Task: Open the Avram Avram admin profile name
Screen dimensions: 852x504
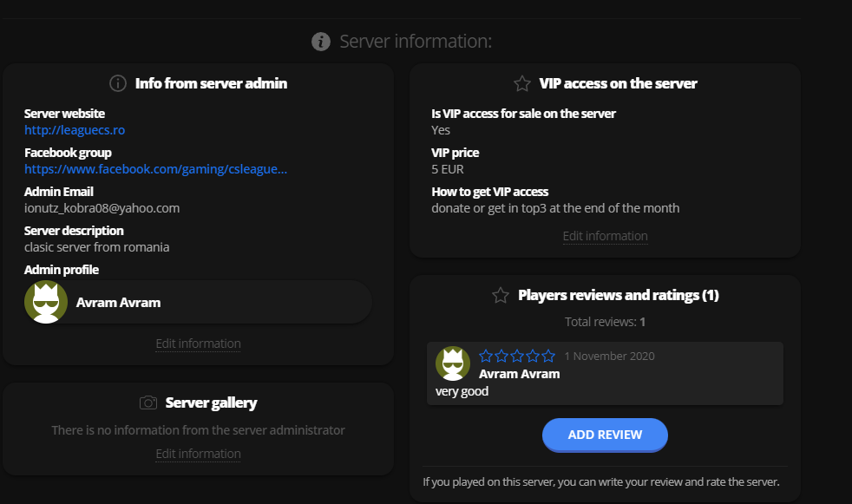Action: tap(119, 303)
